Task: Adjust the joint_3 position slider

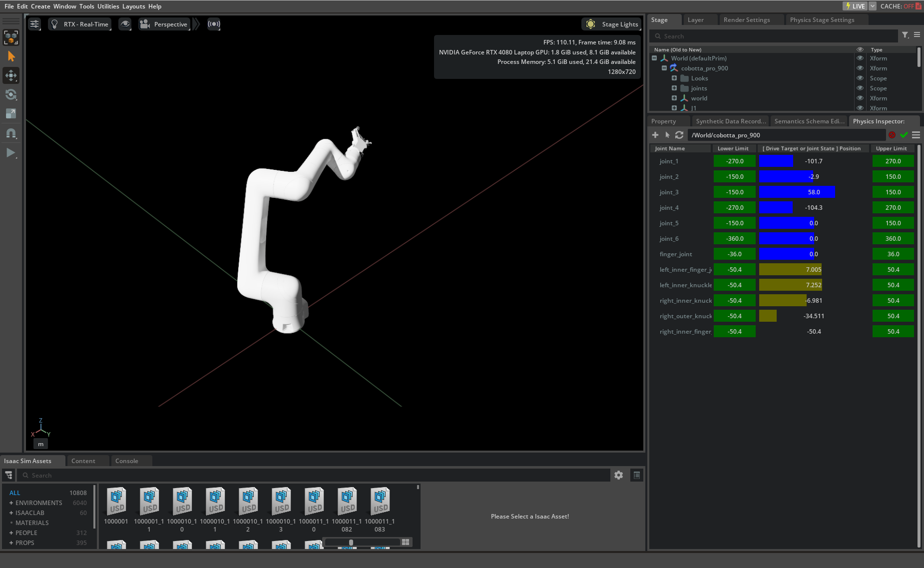Action: [814, 192]
